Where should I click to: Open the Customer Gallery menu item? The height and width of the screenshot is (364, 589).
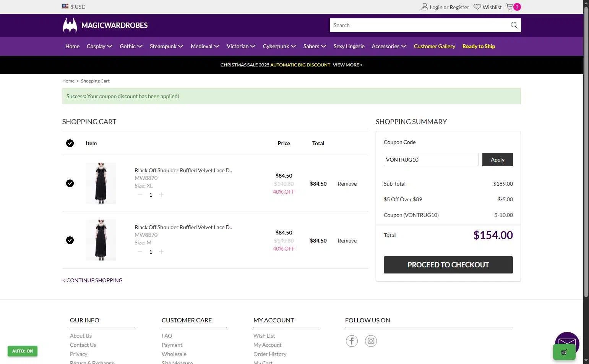[435, 46]
